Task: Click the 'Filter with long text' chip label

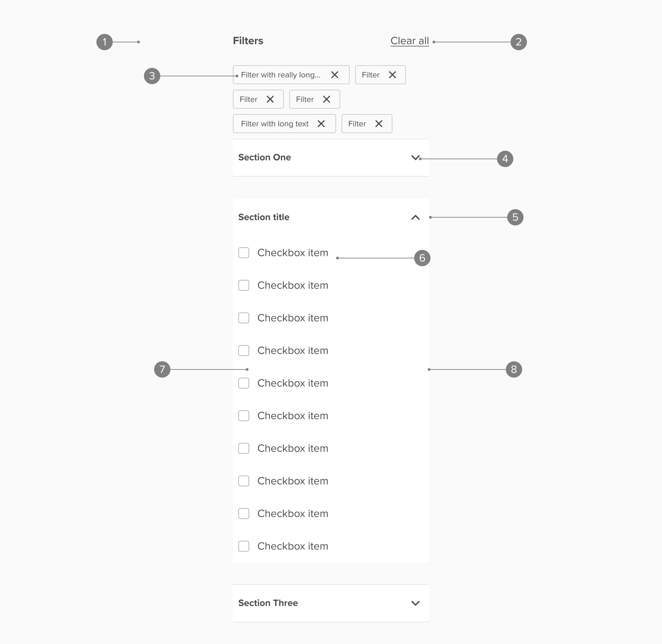Action: [x=275, y=124]
